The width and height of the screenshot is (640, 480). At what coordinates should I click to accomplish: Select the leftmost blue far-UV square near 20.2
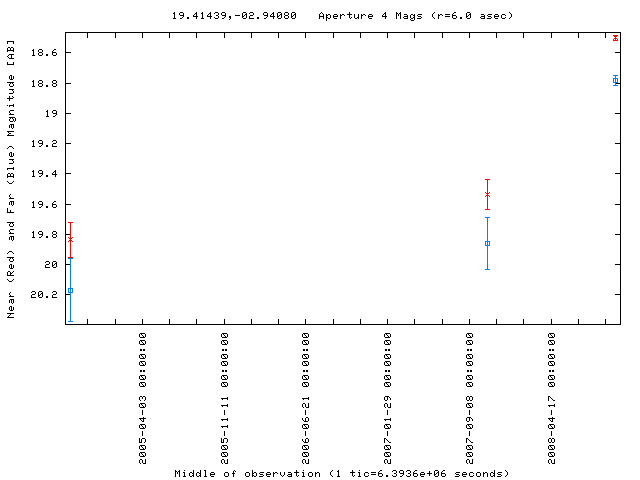[x=70, y=291]
